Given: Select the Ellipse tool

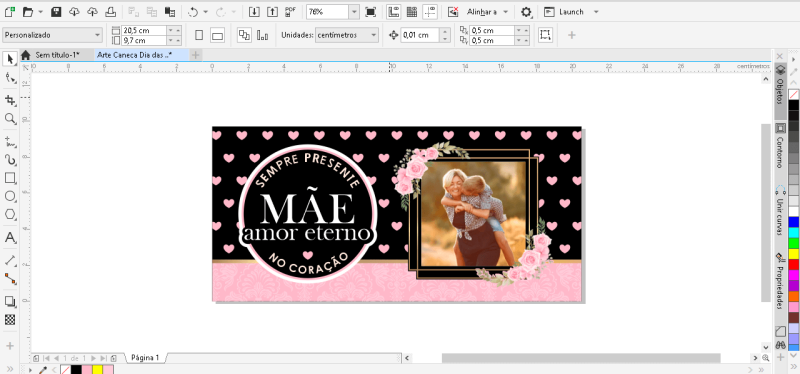Looking at the screenshot, I should 10,196.
